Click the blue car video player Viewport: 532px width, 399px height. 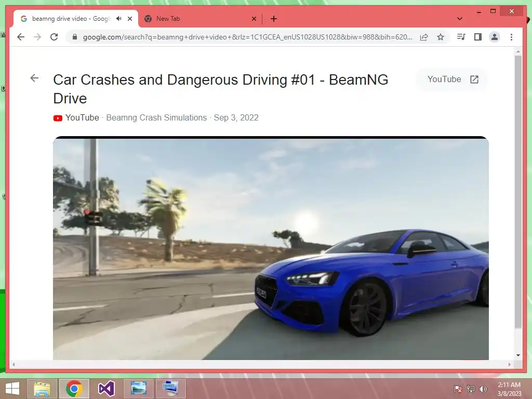coord(271,248)
